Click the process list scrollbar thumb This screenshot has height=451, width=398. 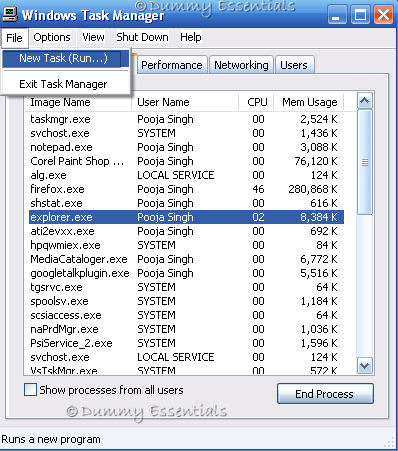tap(365, 162)
